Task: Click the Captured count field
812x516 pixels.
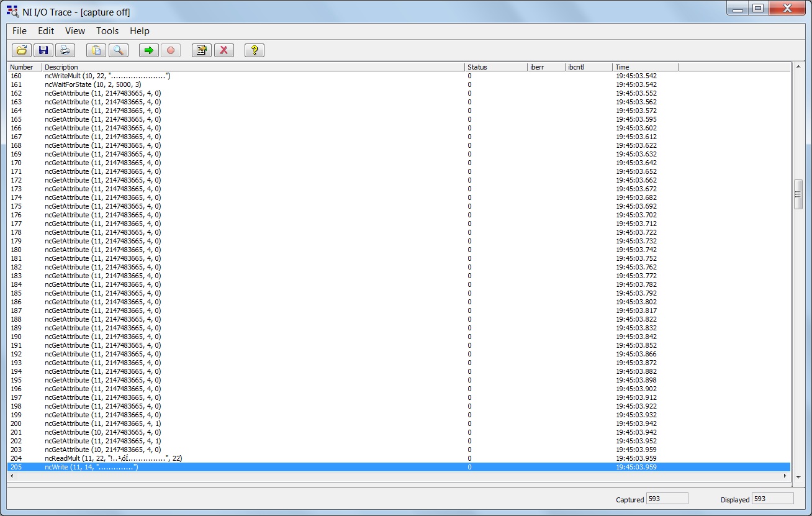Action: (667, 499)
